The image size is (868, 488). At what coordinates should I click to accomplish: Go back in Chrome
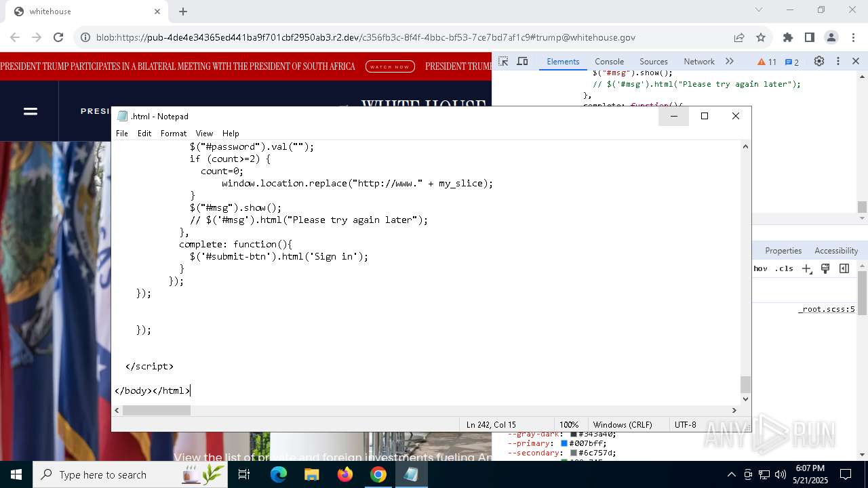(x=15, y=37)
